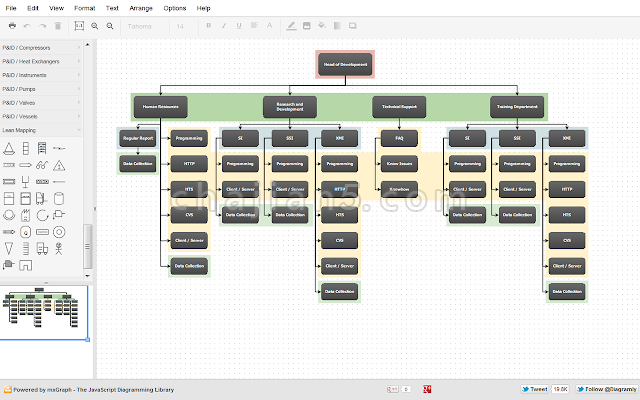Toggle bold text formatting
This screenshot has width=640, height=400.
point(209,25)
